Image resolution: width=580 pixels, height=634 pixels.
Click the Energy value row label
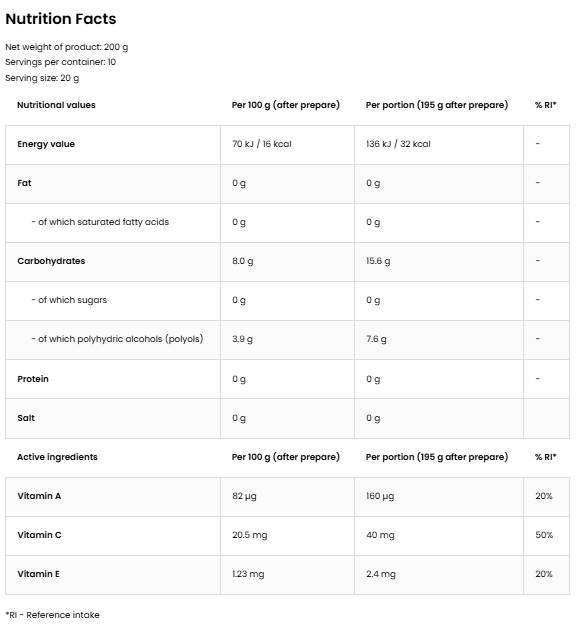pos(46,144)
